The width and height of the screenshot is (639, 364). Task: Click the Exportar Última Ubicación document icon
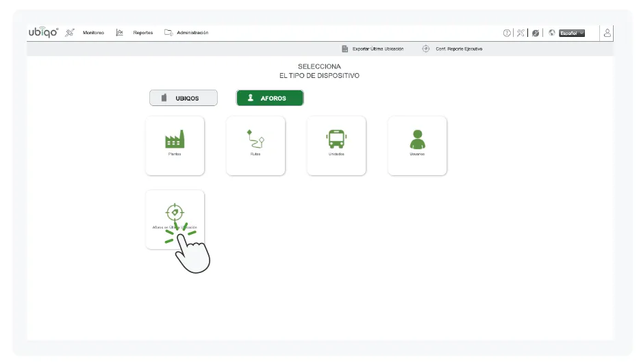pyautogui.click(x=344, y=49)
